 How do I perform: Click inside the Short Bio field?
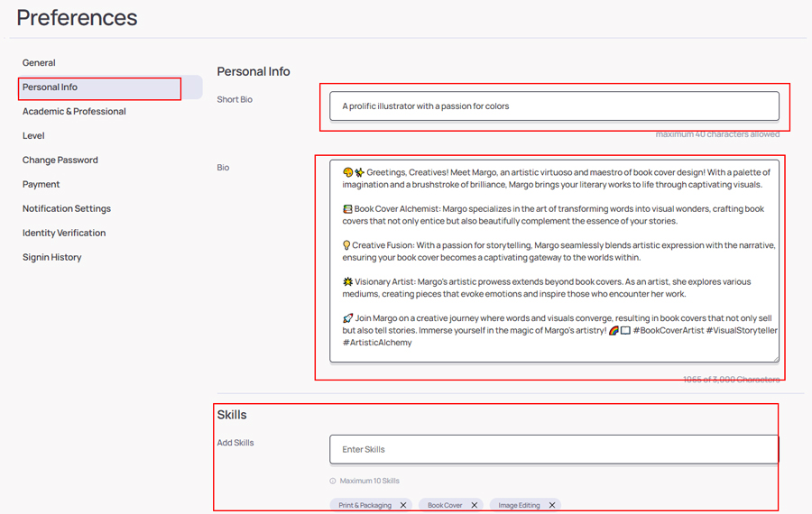click(x=554, y=106)
